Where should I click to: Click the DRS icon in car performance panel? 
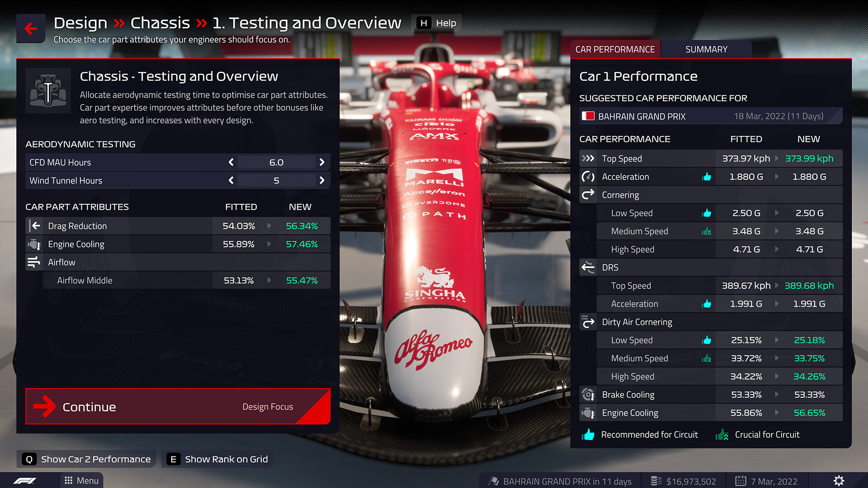pos(589,267)
